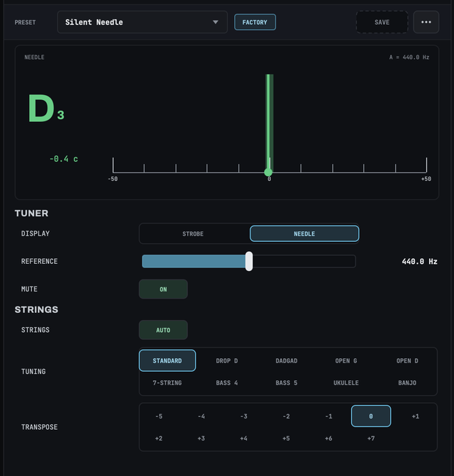Click the empty right part of reference slider
Image resolution: width=454 pixels, height=476 pixels.
304,261
